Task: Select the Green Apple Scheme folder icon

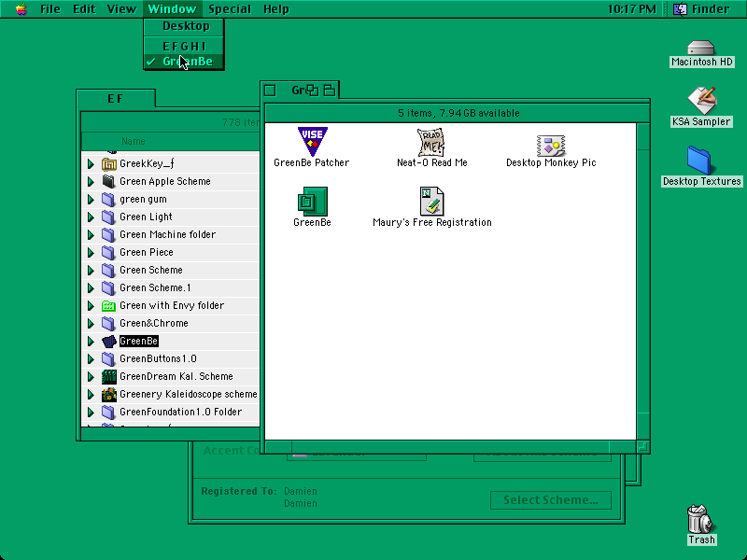Action: pos(109,181)
